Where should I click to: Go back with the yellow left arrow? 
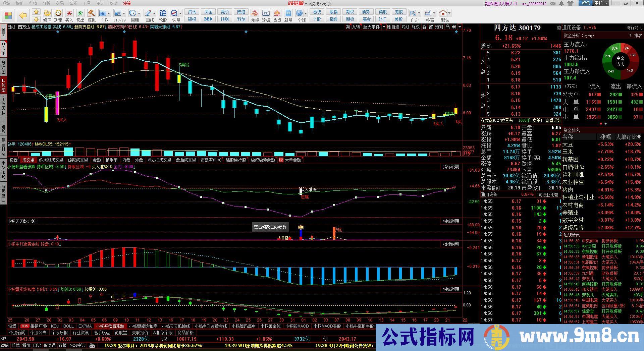tap(23, 15)
